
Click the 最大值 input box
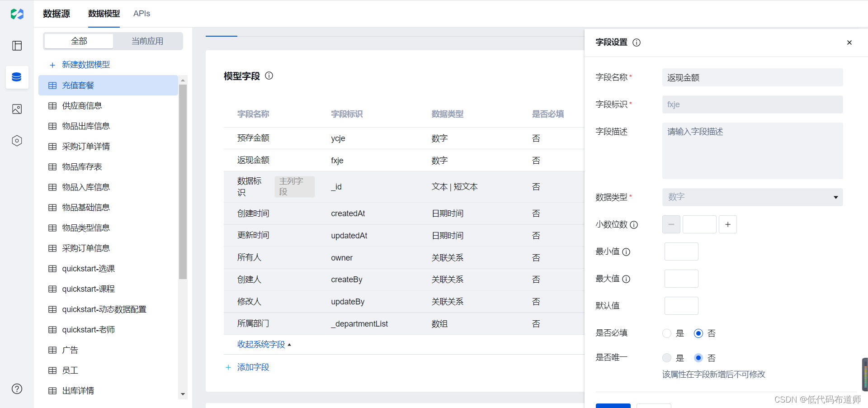[x=681, y=279]
